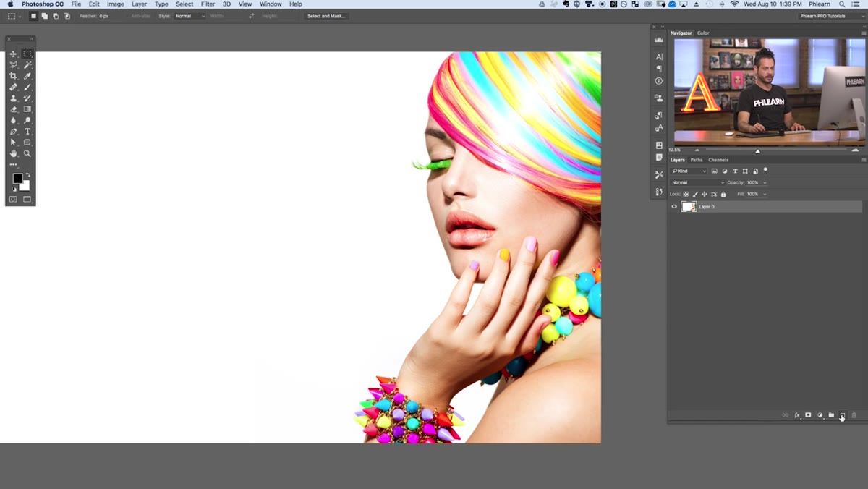The height and width of the screenshot is (489, 868).
Task: Open the Layer menu
Action: [139, 4]
